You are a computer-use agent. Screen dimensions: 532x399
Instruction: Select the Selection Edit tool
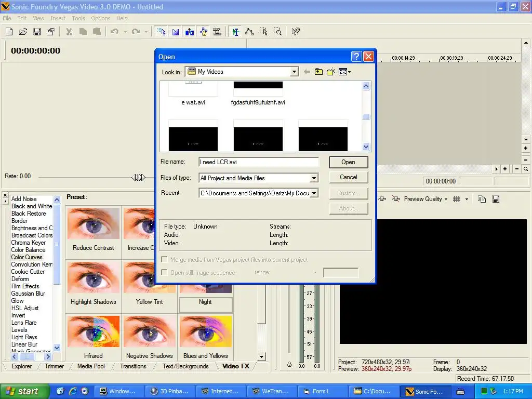pos(263,32)
